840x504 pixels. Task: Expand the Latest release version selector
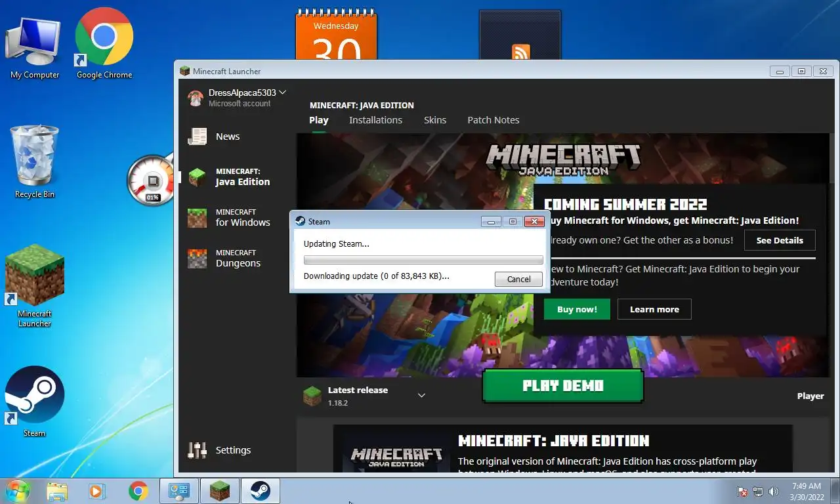[421, 395]
